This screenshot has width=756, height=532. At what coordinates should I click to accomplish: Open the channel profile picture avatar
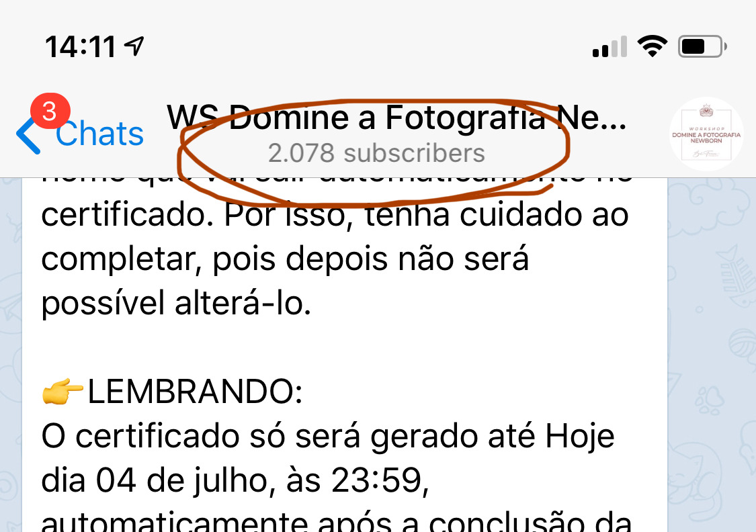[x=706, y=134]
